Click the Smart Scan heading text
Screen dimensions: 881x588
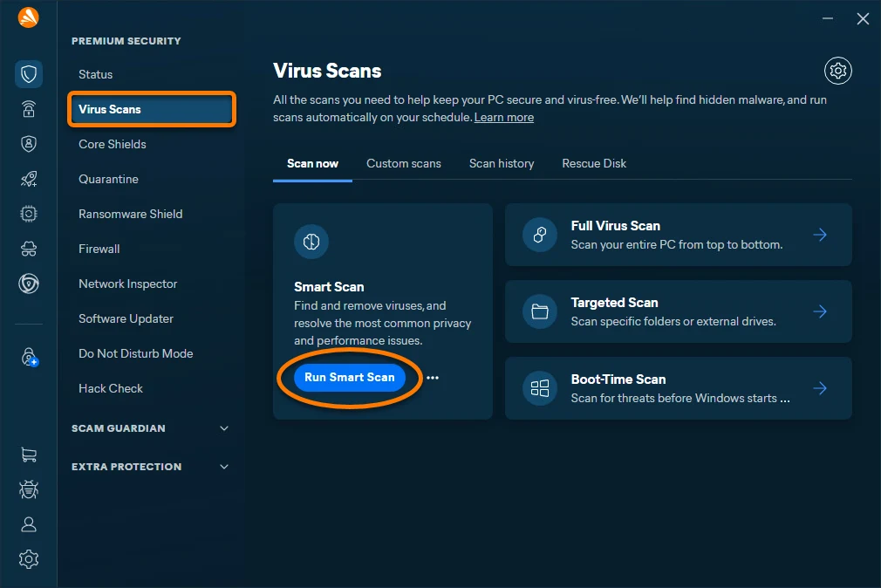329,287
